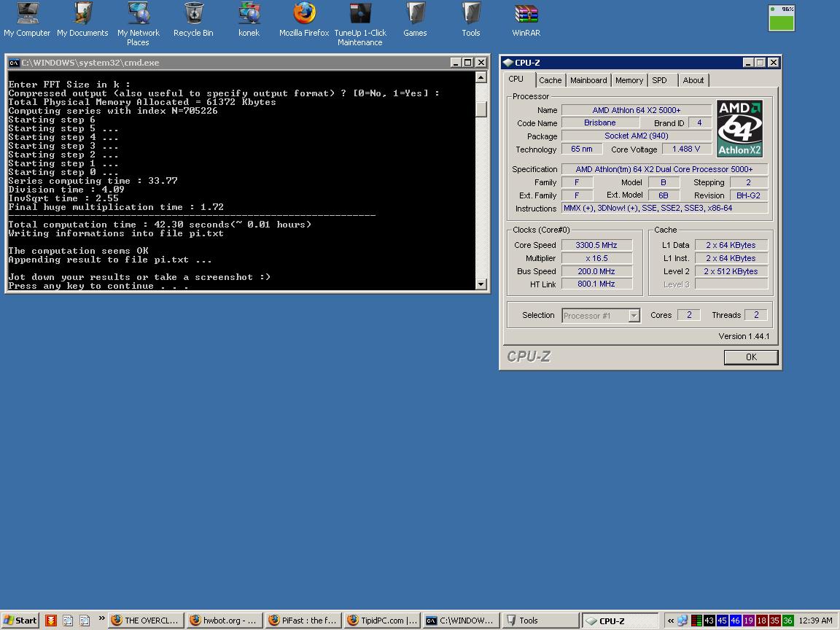Click Bus Speed value 200.0 MHz
Viewport: 840px width, 630px height.
[596, 271]
